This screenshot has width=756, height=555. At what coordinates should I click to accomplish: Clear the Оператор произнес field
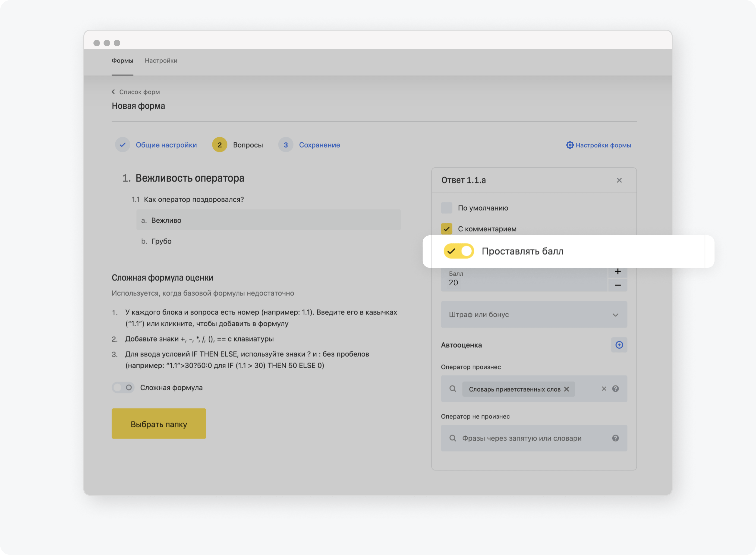tap(604, 389)
